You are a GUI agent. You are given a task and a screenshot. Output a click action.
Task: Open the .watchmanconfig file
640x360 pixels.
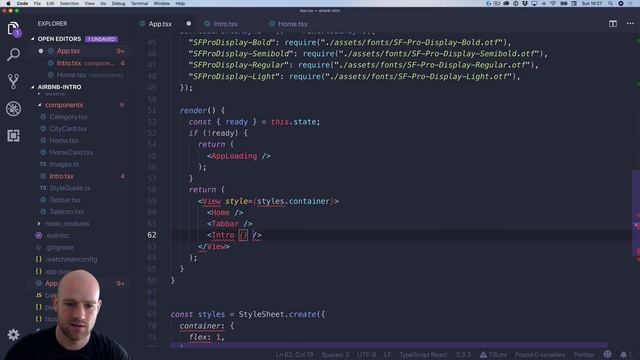(x=71, y=259)
